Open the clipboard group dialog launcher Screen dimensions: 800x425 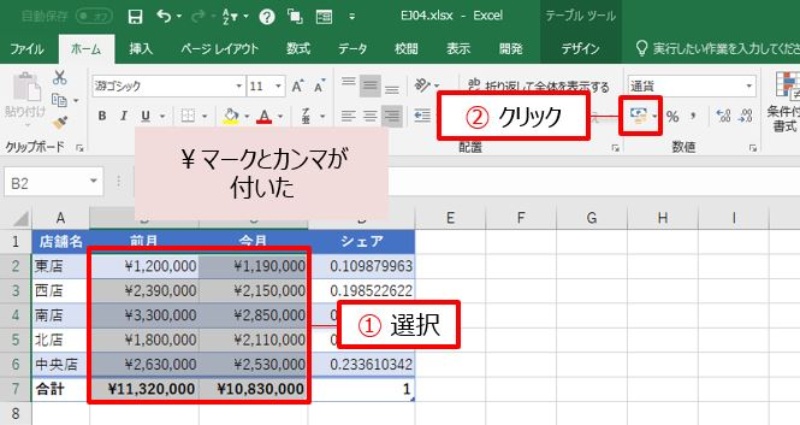coord(80,148)
